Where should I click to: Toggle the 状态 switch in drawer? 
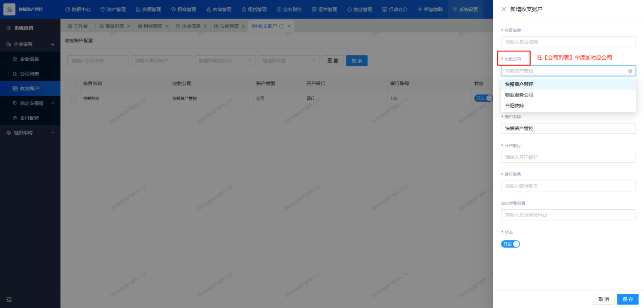pos(510,244)
